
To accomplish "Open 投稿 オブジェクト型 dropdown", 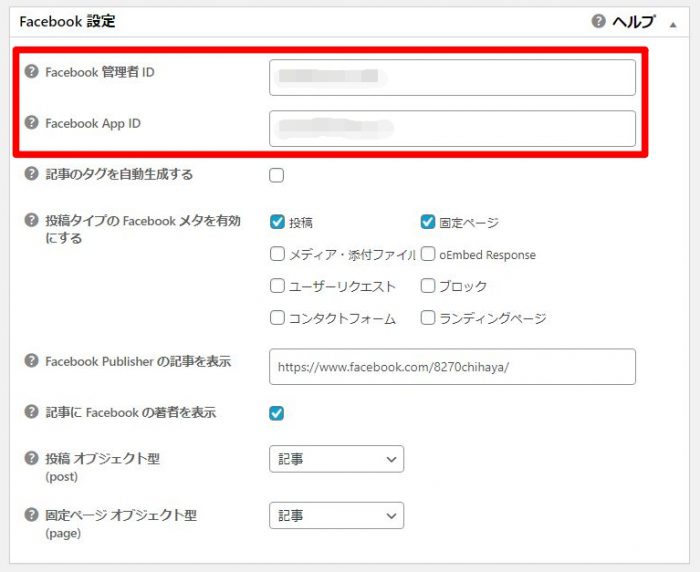I will (x=337, y=459).
